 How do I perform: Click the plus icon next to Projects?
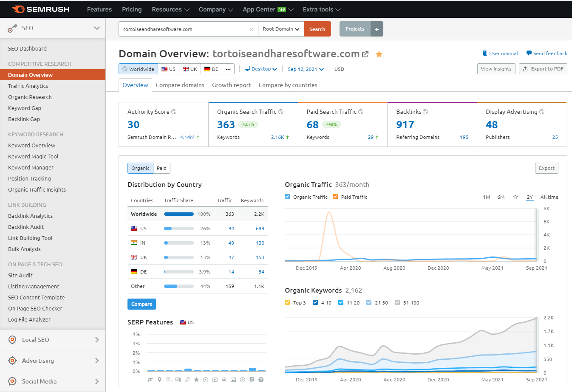(377, 29)
